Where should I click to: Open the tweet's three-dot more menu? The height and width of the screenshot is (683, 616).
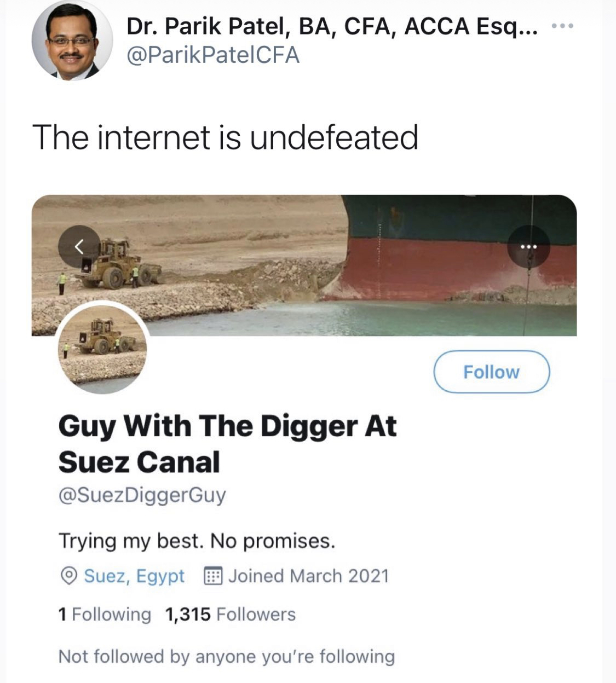click(562, 26)
